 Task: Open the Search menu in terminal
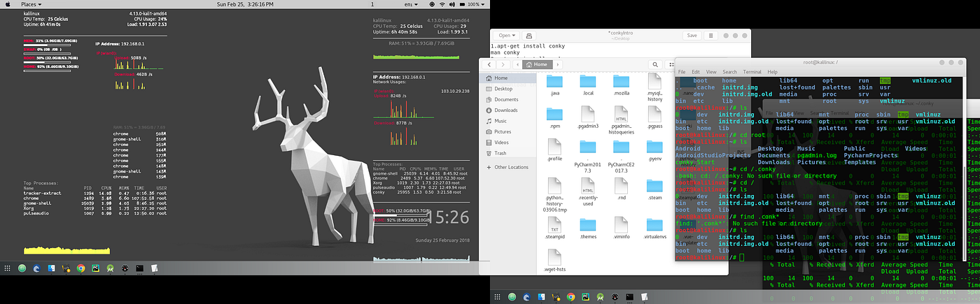click(730, 72)
